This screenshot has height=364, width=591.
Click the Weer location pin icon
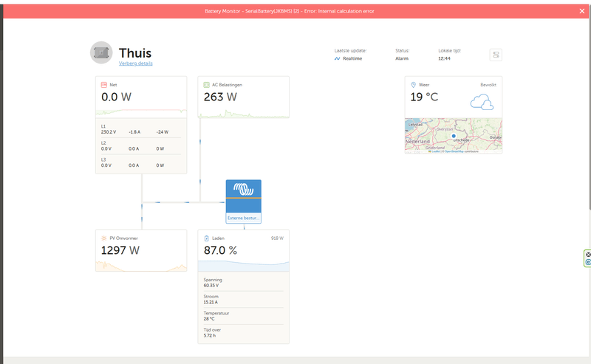point(413,85)
